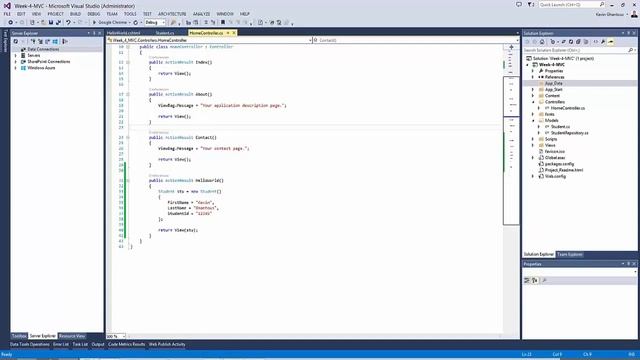640x360 pixels.
Task: Click the Home icon in Solution Explorer toolbar
Action: tap(542, 42)
